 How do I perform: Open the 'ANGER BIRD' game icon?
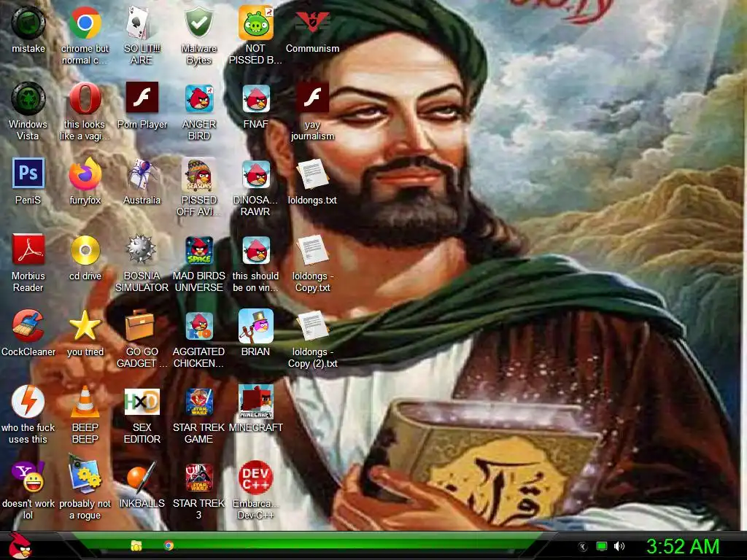(x=198, y=98)
